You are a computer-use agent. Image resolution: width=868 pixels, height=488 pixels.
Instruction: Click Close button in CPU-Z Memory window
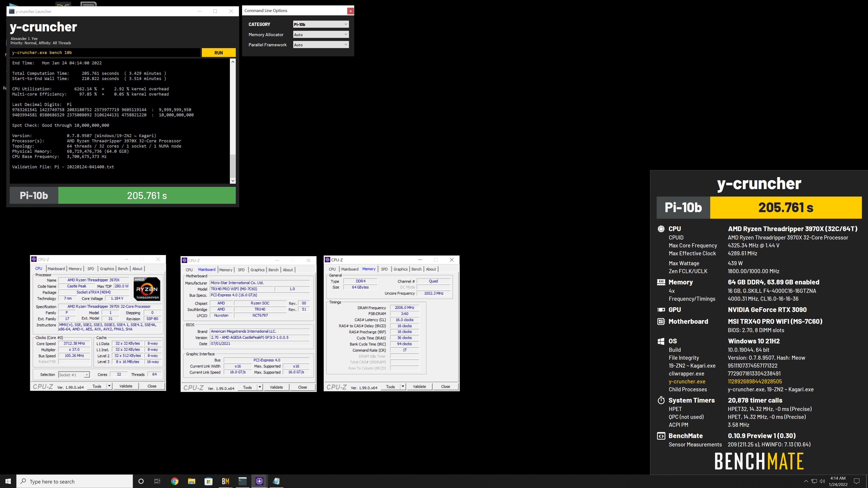446,387
